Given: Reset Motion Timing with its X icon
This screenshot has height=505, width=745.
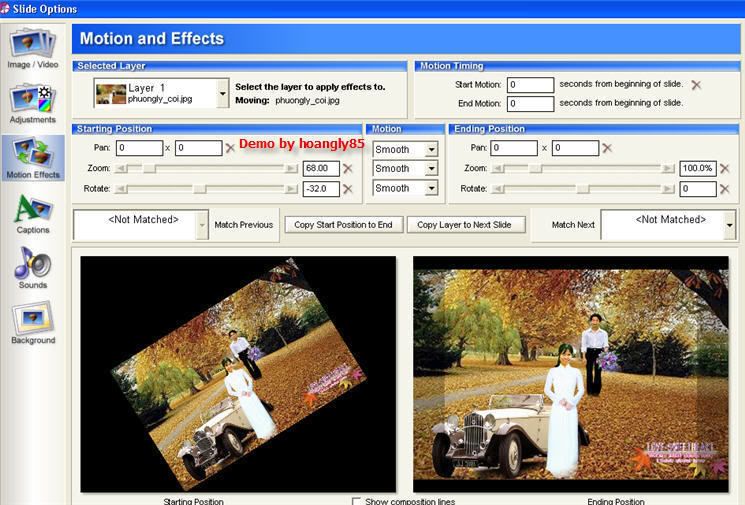Looking at the screenshot, I should (696, 85).
